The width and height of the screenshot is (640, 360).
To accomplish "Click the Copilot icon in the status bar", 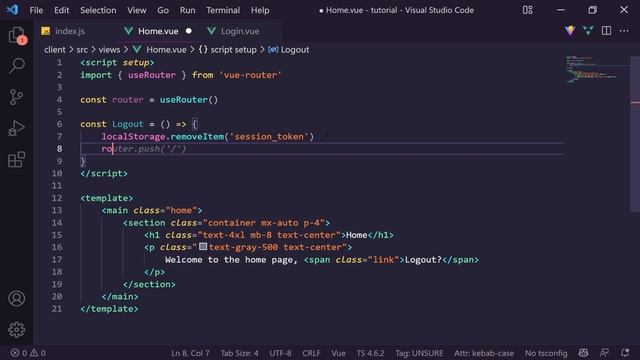I will click(583, 353).
